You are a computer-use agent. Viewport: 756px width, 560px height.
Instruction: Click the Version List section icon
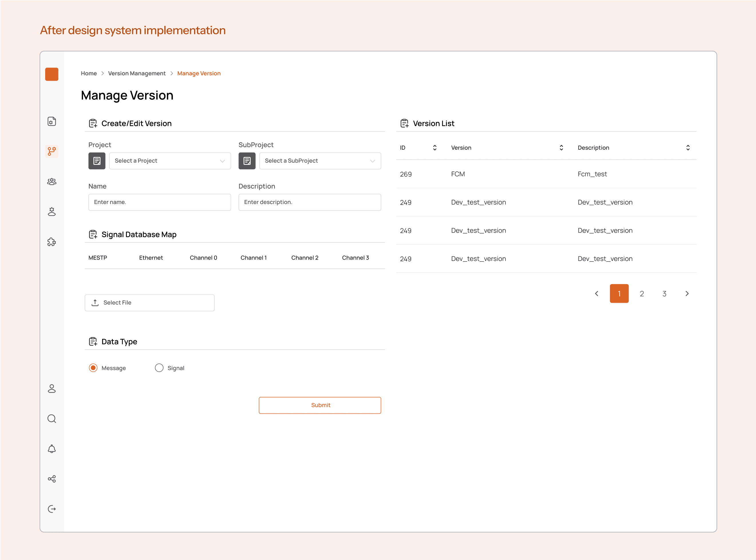click(x=404, y=123)
